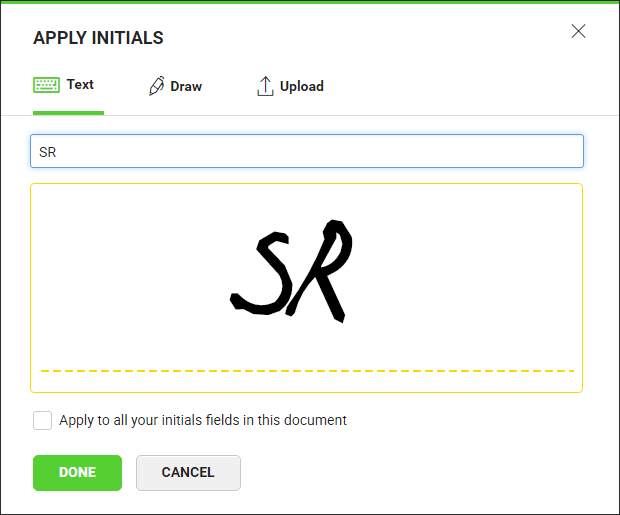Click the APPLY INITIALS dialog title
Viewport: 620px width, 515px height.
[x=98, y=39]
